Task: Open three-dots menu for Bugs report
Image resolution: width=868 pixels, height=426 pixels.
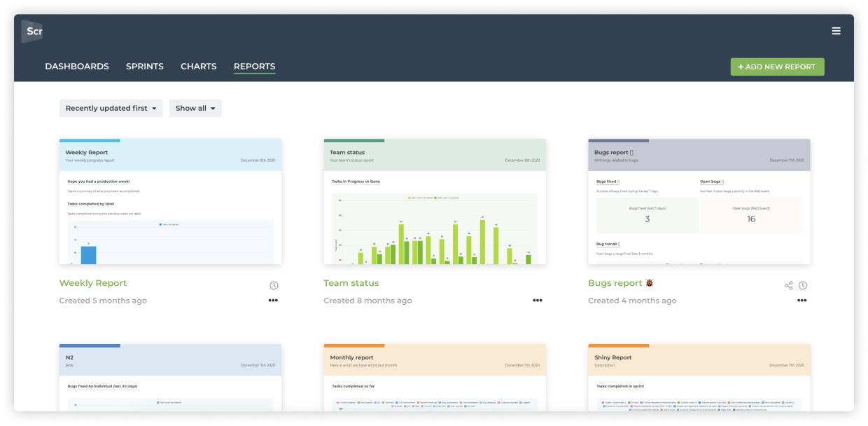Action: [x=802, y=301]
